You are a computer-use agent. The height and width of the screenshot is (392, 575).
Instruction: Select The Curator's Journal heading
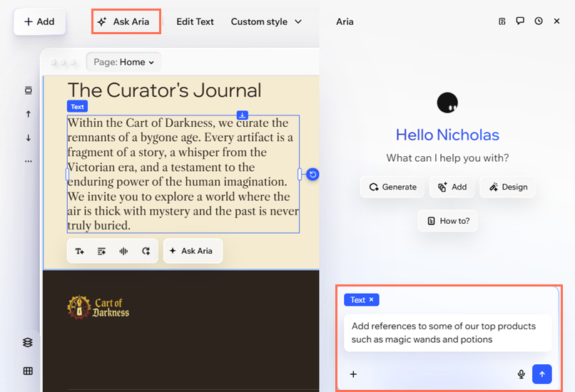pyautogui.click(x=164, y=90)
